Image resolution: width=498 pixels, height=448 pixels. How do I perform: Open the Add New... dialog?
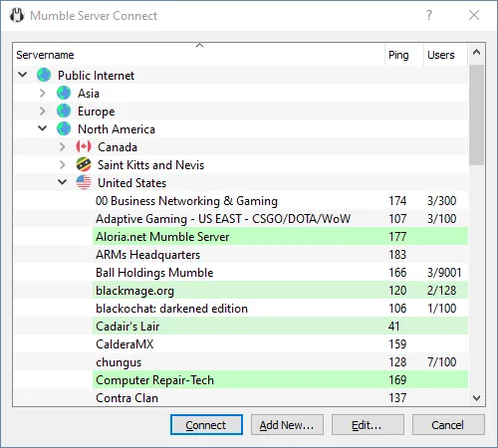pos(287,425)
